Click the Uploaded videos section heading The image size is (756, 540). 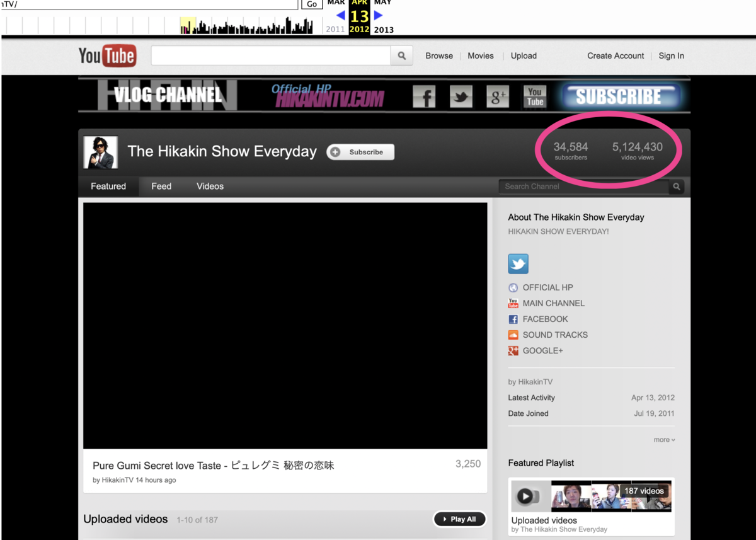[x=125, y=519]
